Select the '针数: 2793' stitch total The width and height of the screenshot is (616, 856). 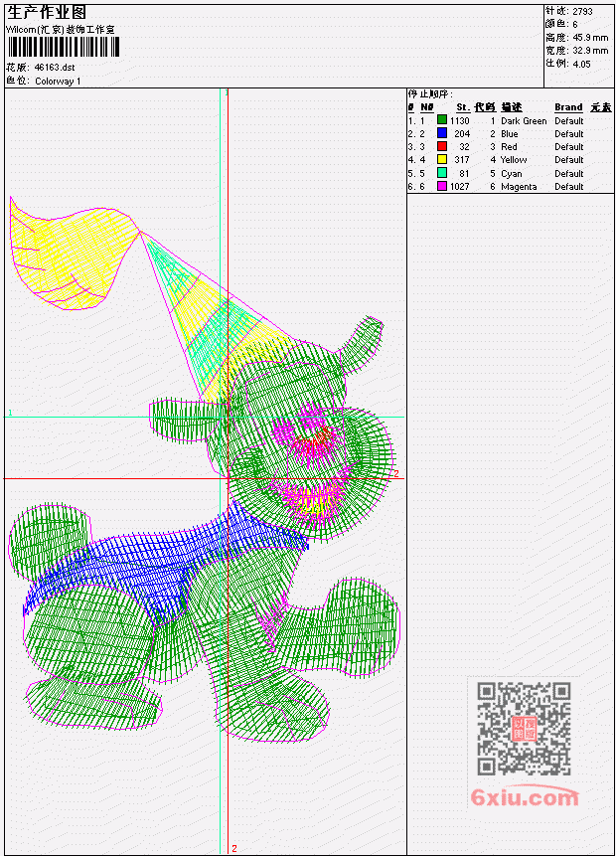pos(569,11)
